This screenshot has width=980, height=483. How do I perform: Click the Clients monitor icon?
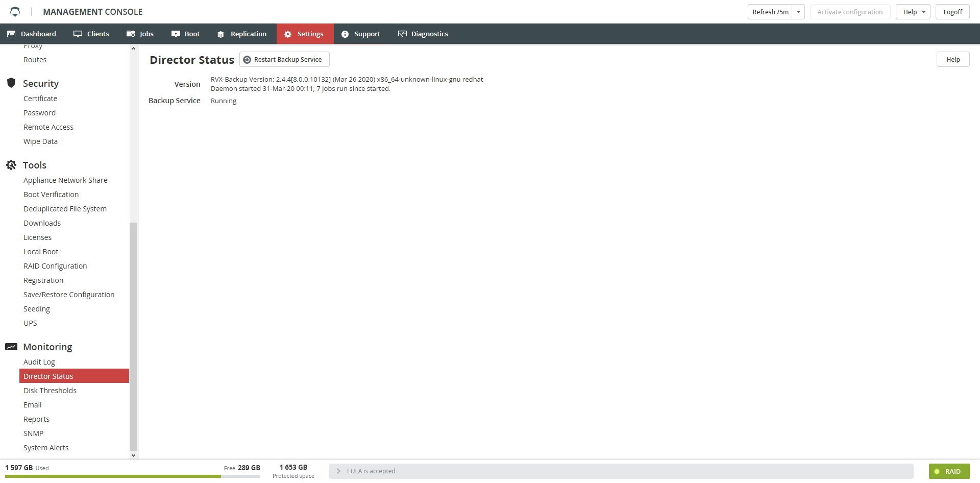pyautogui.click(x=78, y=34)
